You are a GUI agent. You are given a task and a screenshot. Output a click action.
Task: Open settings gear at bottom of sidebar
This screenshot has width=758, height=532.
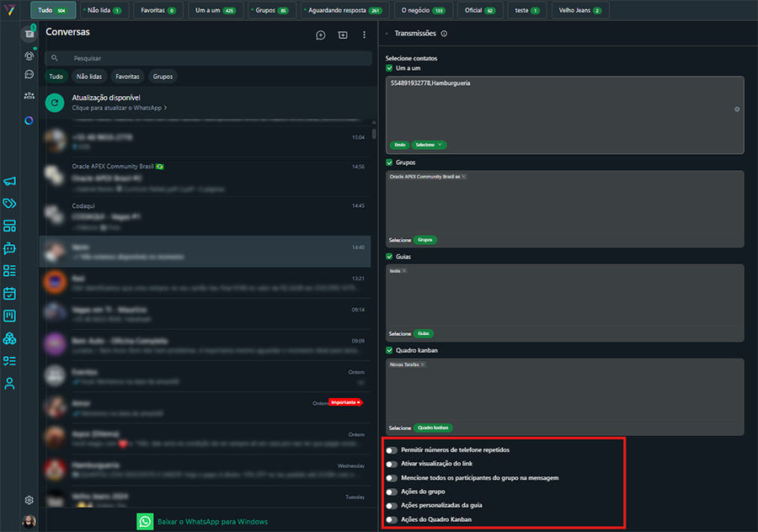[x=29, y=500]
